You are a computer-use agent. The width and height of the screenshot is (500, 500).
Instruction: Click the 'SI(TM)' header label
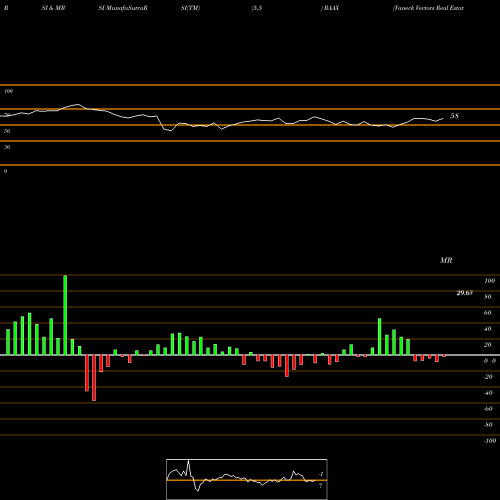point(190,8)
